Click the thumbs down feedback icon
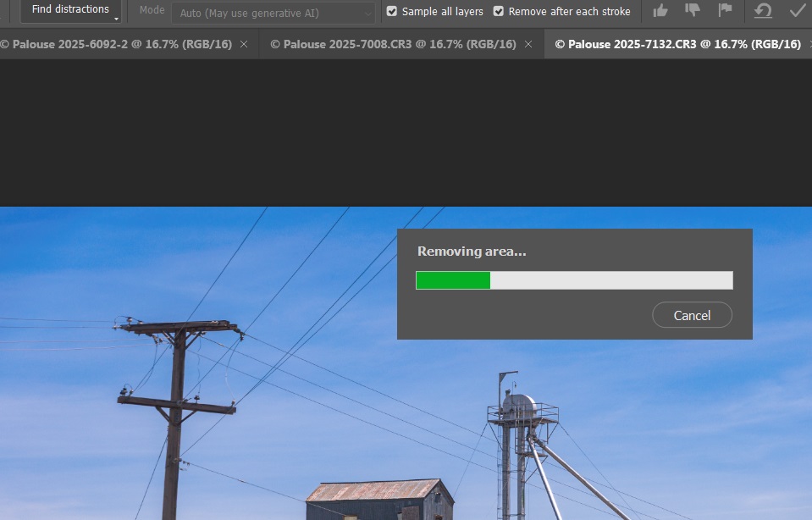812x520 pixels. pos(693,10)
